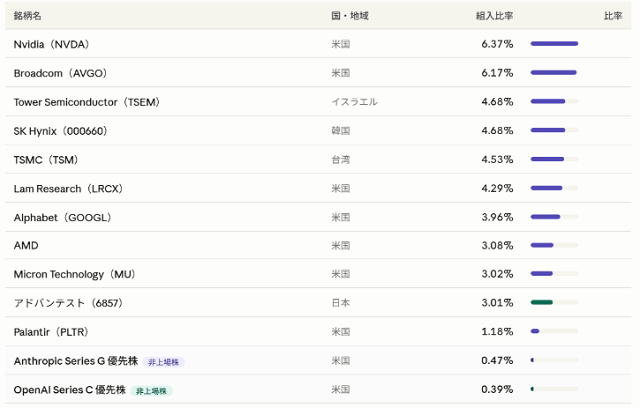Open the Nvidia (NVDA) holding
Screen dimensions: 640x408
coord(51,44)
